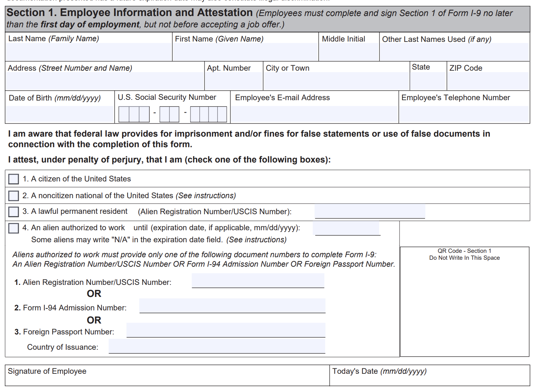Click the First Name field
The image size is (538, 392).
coord(244,52)
